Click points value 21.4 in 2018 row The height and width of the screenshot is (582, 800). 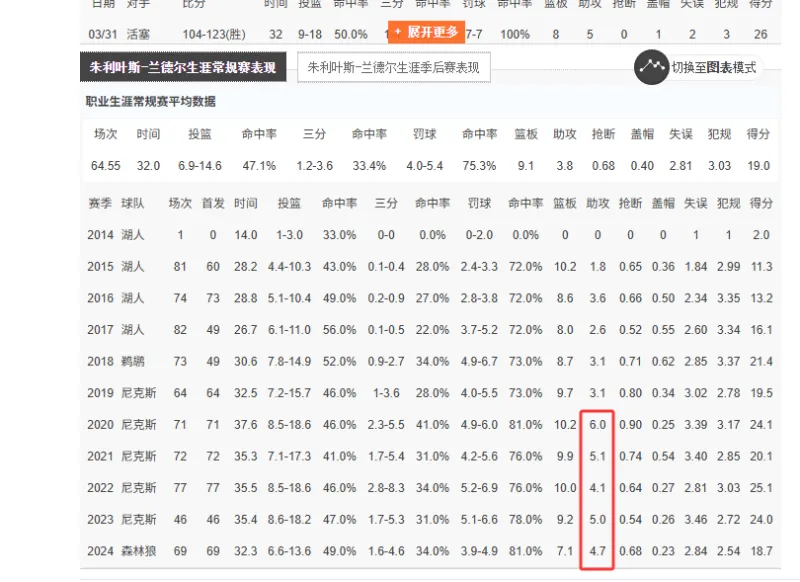(x=761, y=362)
